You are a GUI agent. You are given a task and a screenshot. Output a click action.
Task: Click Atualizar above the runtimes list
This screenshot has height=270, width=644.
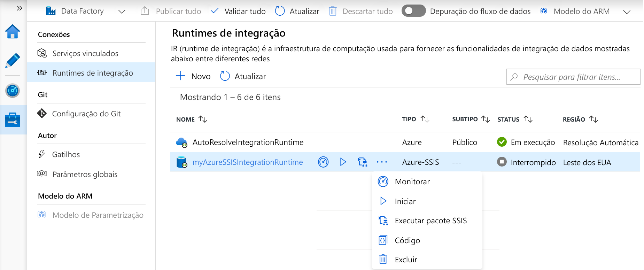click(243, 76)
